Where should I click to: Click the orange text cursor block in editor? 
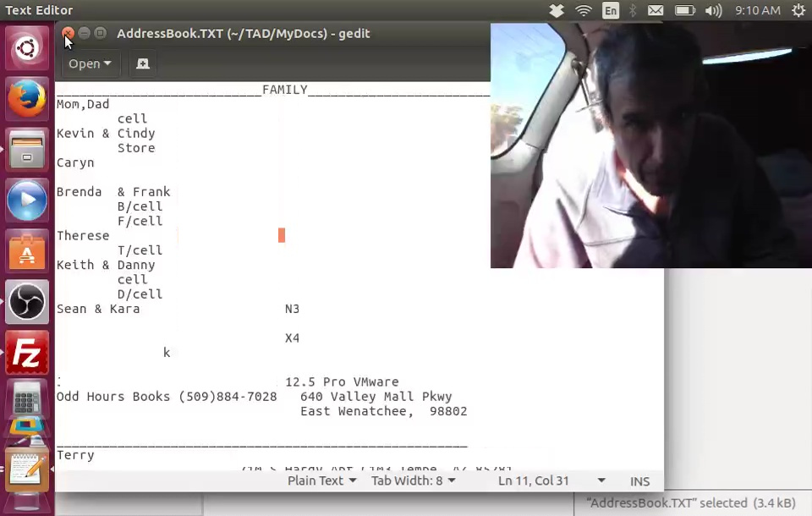coord(281,235)
